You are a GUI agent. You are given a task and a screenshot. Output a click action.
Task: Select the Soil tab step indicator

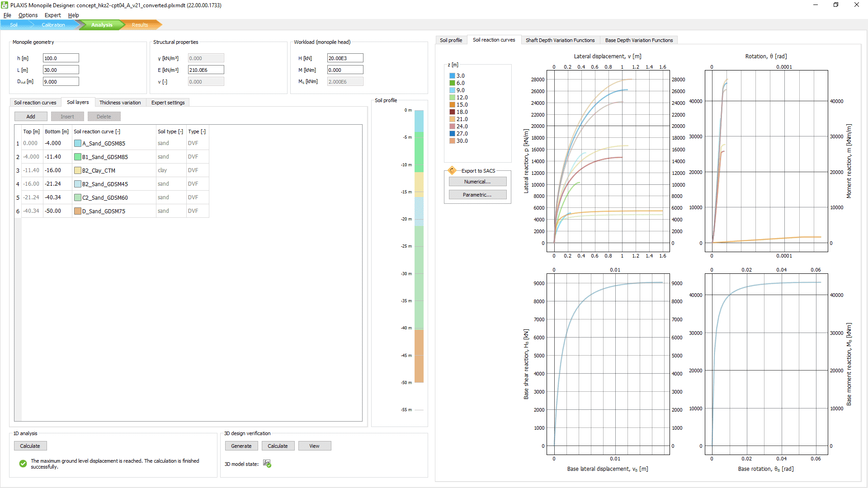point(14,24)
